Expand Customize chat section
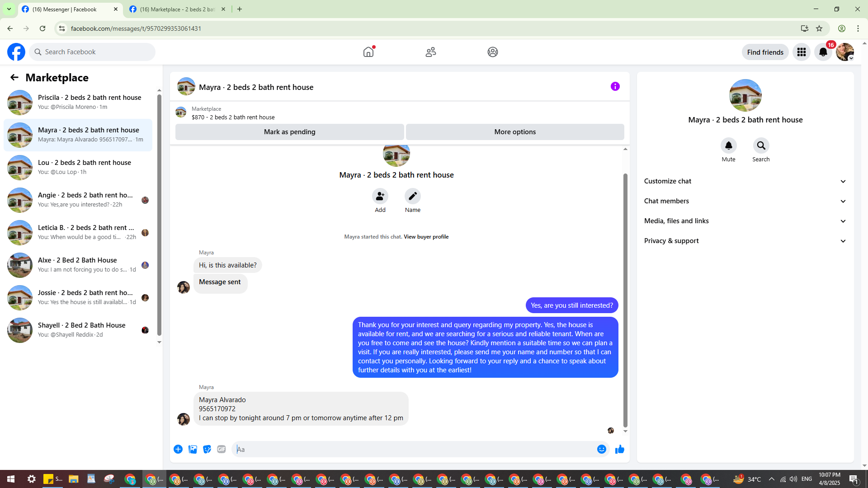 745,181
